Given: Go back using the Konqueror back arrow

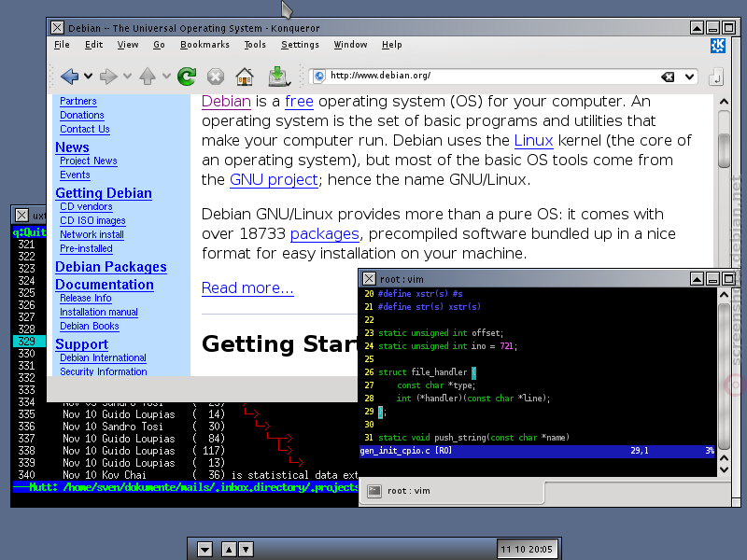Looking at the screenshot, I should point(69,77).
